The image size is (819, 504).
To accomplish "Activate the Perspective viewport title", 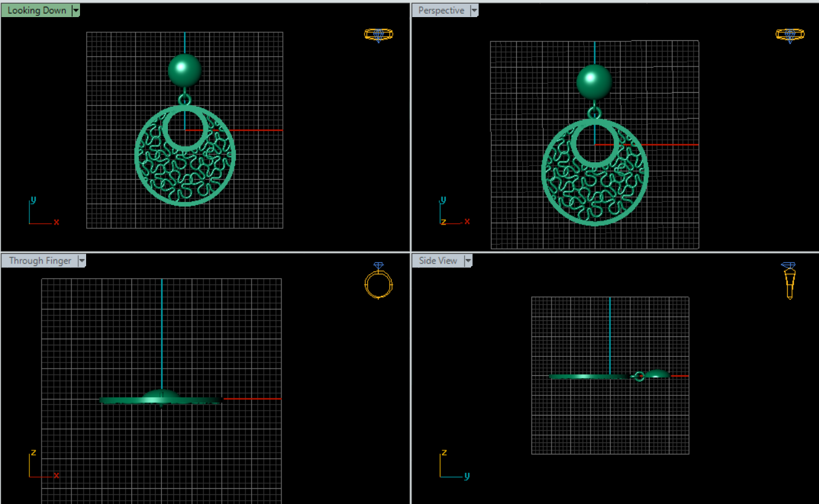I will tap(441, 10).
